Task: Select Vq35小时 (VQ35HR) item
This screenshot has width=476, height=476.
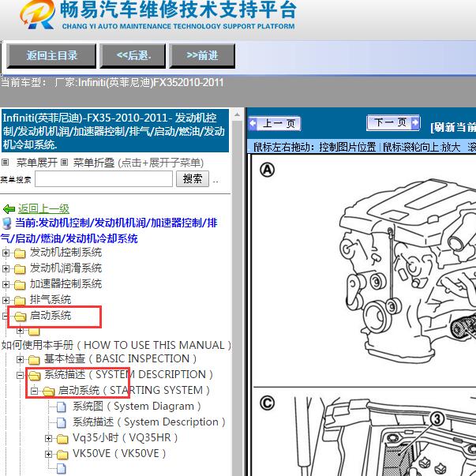Action: [125, 437]
